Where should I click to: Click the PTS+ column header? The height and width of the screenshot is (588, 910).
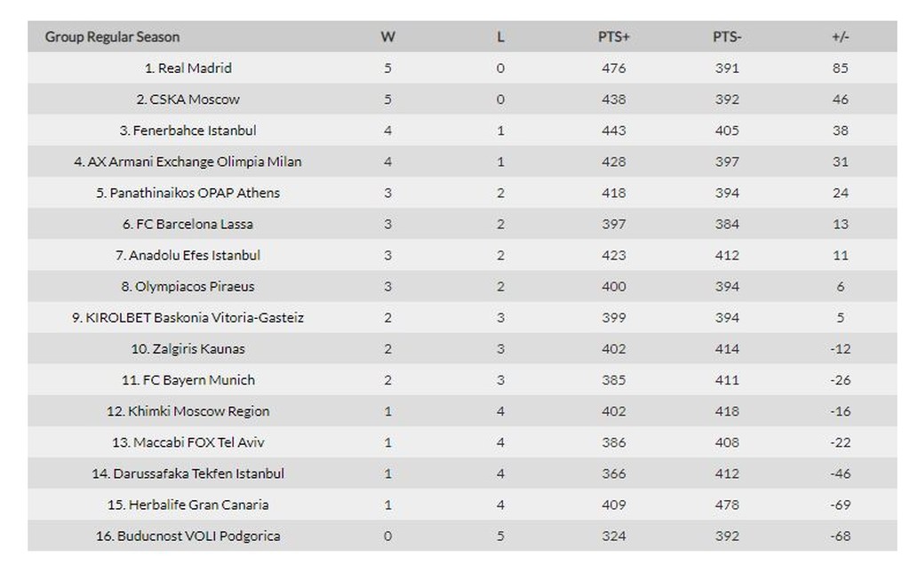tap(613, 37)
